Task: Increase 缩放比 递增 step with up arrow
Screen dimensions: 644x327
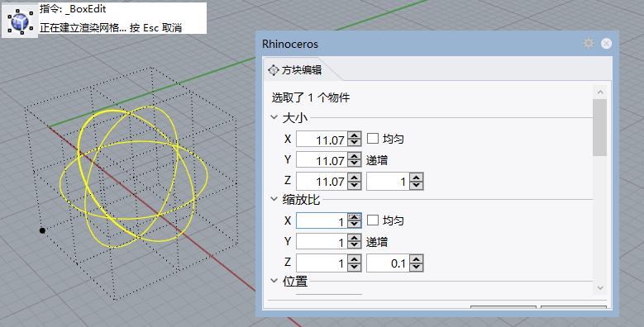Action: [416, 258]
